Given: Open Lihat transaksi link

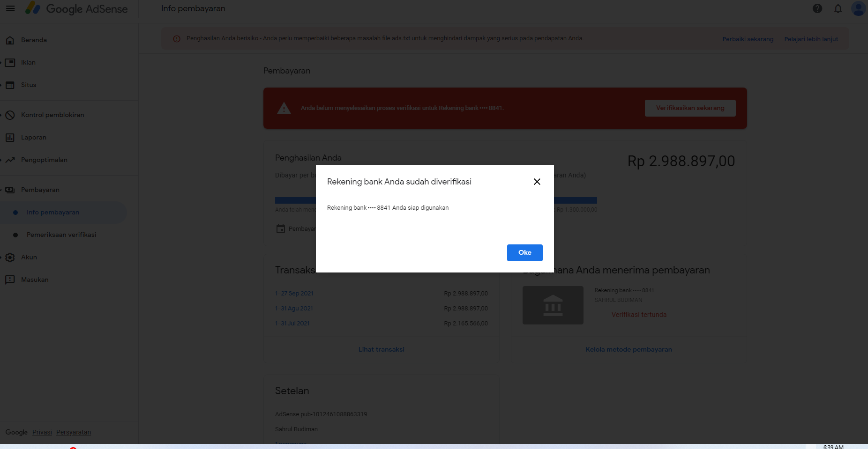Looking at the screenshot, I should (x=382, y=349).
